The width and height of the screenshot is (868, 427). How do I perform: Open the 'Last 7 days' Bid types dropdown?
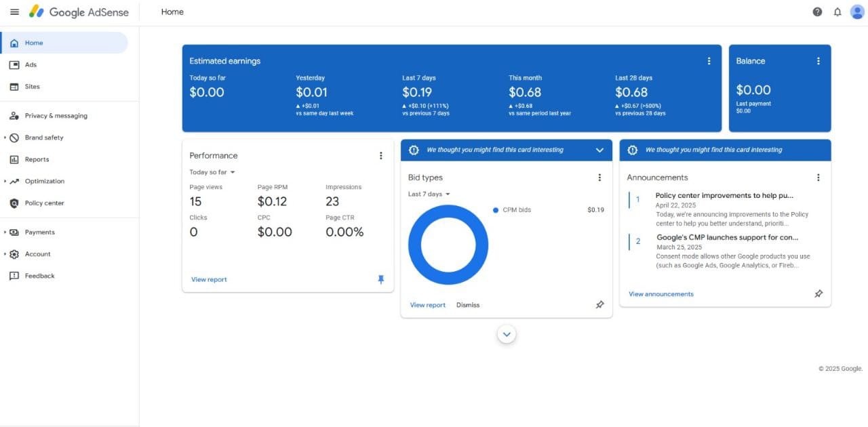pyautogui.click(x=429, y=194)
